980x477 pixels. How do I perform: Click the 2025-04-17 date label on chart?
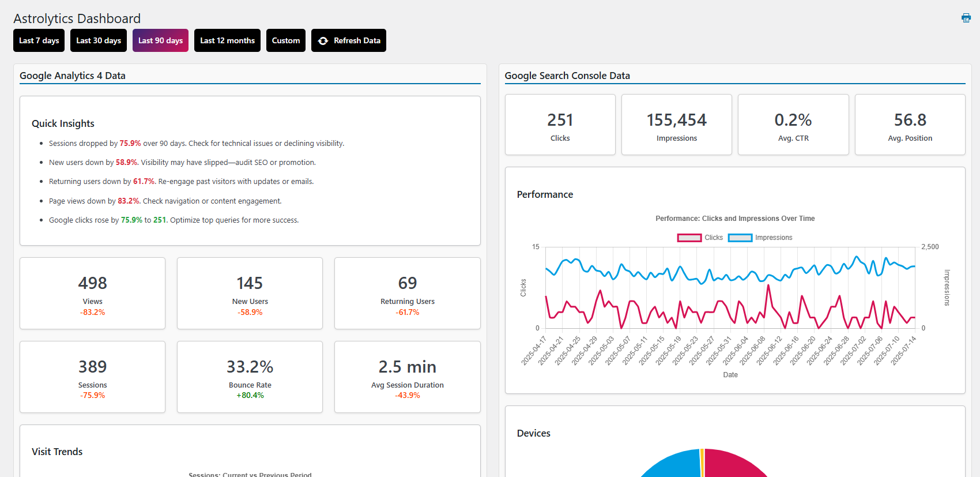point(533,351)
